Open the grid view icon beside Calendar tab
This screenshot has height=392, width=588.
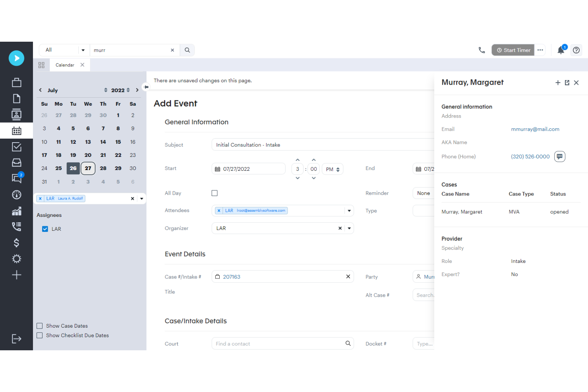click(41, 65)
